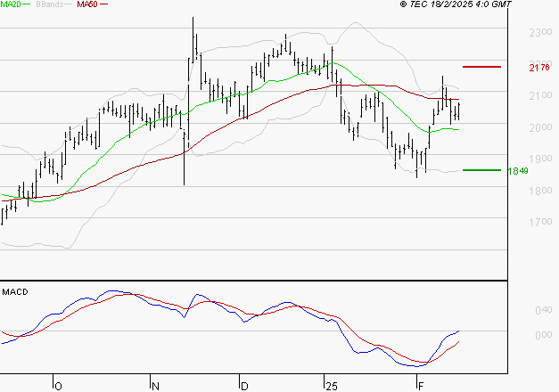
Task: Select the MA50 legend label
Action: (87, 5)
